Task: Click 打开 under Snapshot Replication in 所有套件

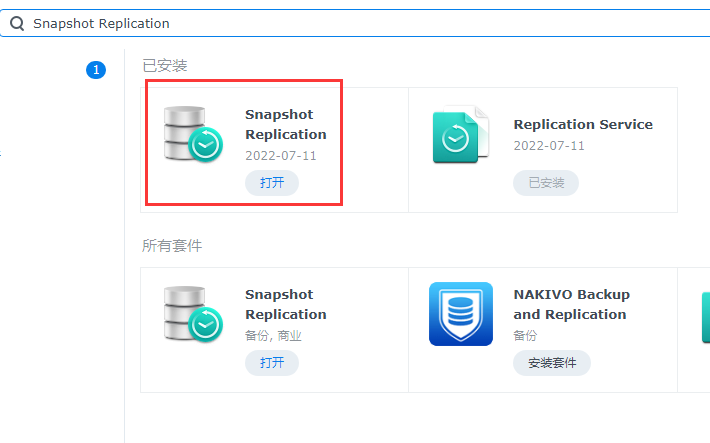Action: 272,363
